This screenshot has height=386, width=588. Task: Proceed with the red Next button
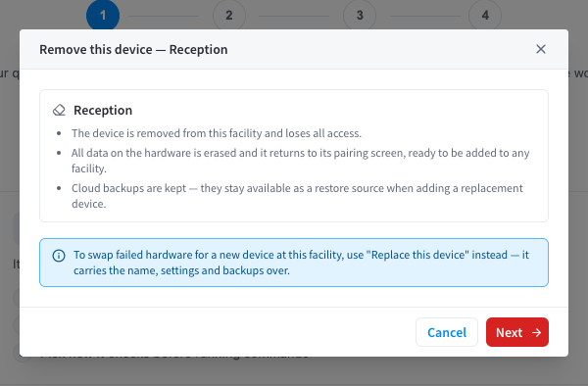tap(517, 332)
